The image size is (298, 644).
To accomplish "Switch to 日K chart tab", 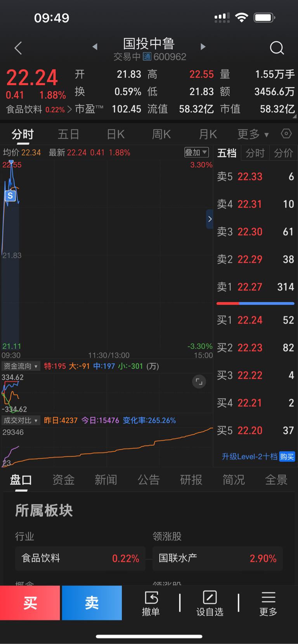I will [116, 134].
